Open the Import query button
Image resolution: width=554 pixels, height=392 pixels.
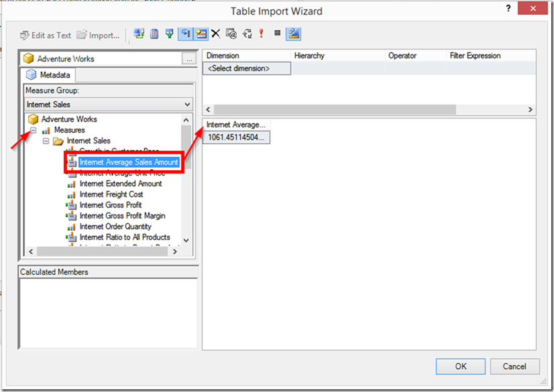pyautogui.click(x=98, y=36)
